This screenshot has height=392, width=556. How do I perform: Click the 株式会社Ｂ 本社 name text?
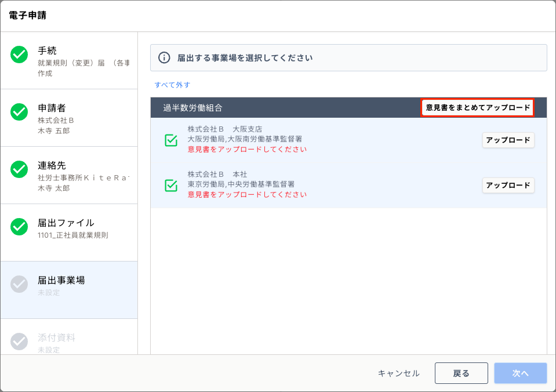click(x=217, y=174)
